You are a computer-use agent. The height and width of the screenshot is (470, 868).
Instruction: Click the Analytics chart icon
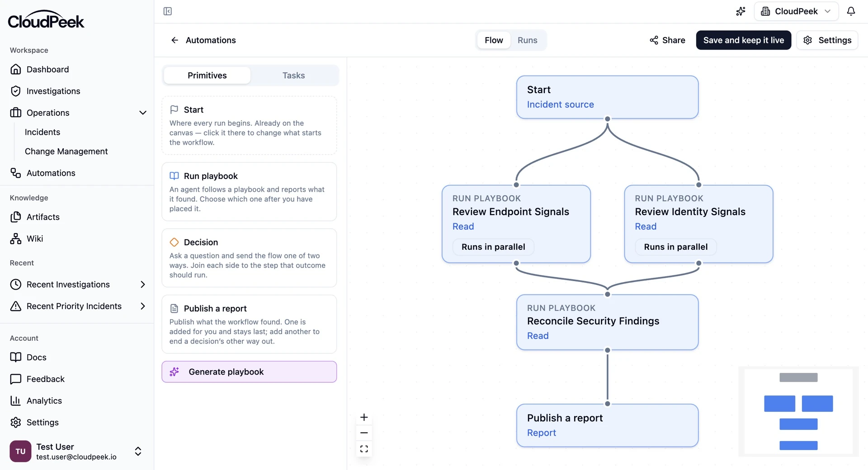pyautogui.click(x=16, y=401)
